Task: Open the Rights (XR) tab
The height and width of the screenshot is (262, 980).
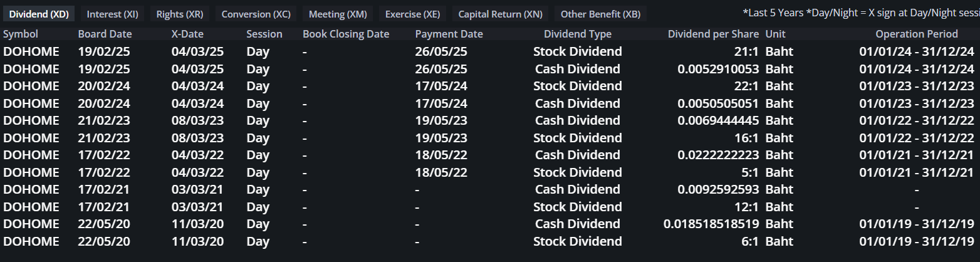Action: pyautogui.click(x=179, y=14)
